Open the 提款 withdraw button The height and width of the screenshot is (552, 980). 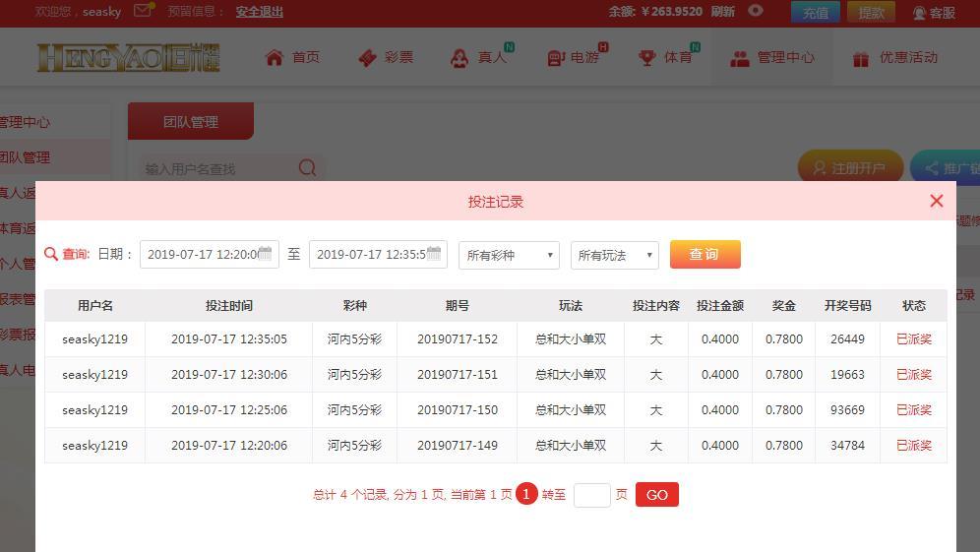click(871, 12)
